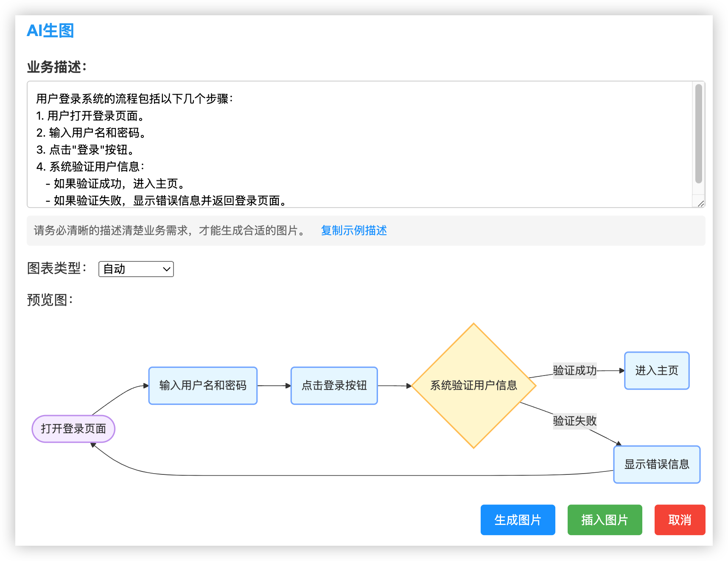Cancel the dialog with 取消
Screen dimensions: 728x561
tap(680, 520)
